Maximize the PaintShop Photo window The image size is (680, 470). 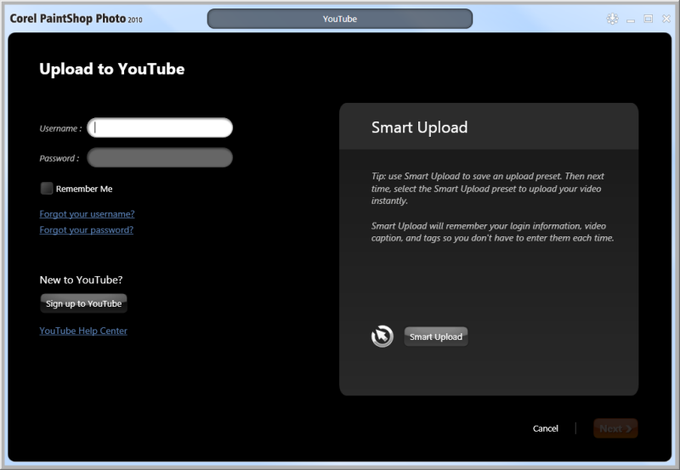coord(648,19)
